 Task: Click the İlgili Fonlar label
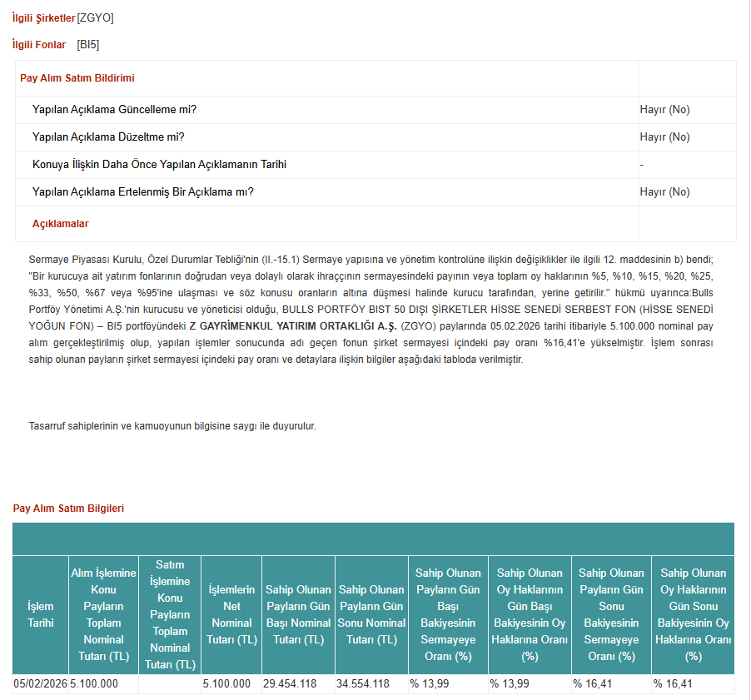point(38,46)
